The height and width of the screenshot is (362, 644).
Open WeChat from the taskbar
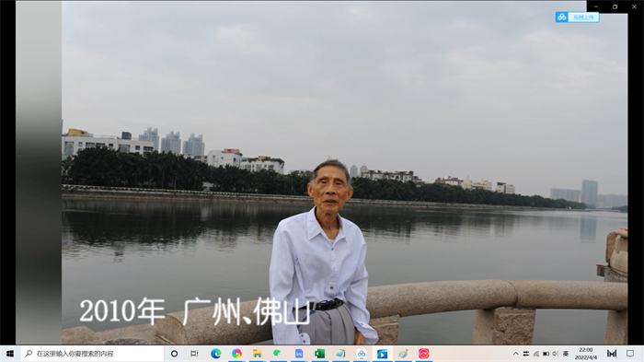[x=278, y=354]
